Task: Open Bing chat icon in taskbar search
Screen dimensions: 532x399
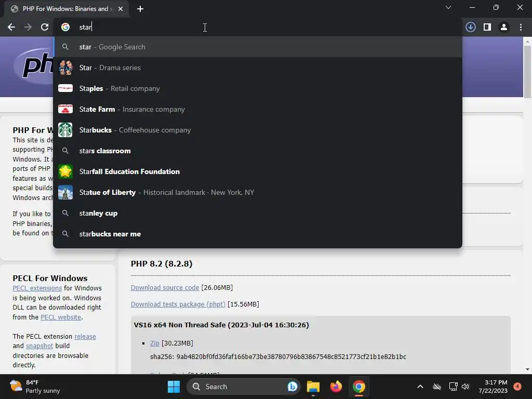Action: point(292,387)
